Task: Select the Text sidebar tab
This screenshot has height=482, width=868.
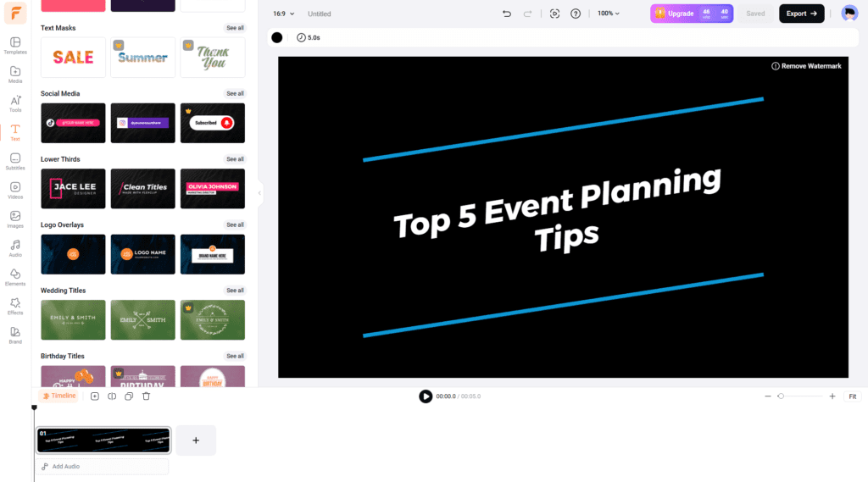Action: point(15,132)
